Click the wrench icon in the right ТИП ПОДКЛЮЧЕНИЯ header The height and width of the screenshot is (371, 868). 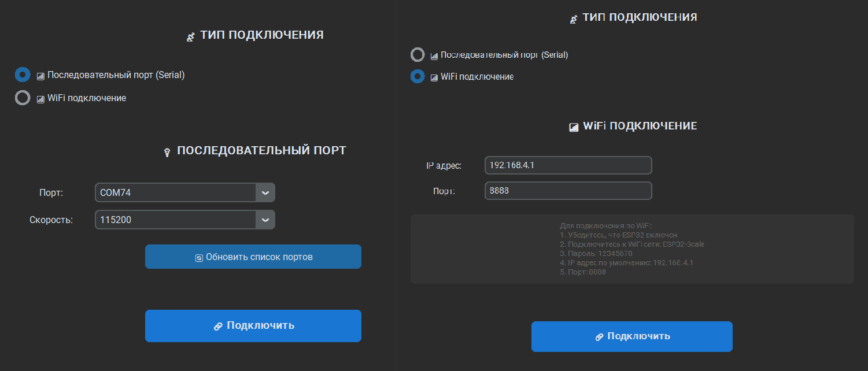coord(572,18)
